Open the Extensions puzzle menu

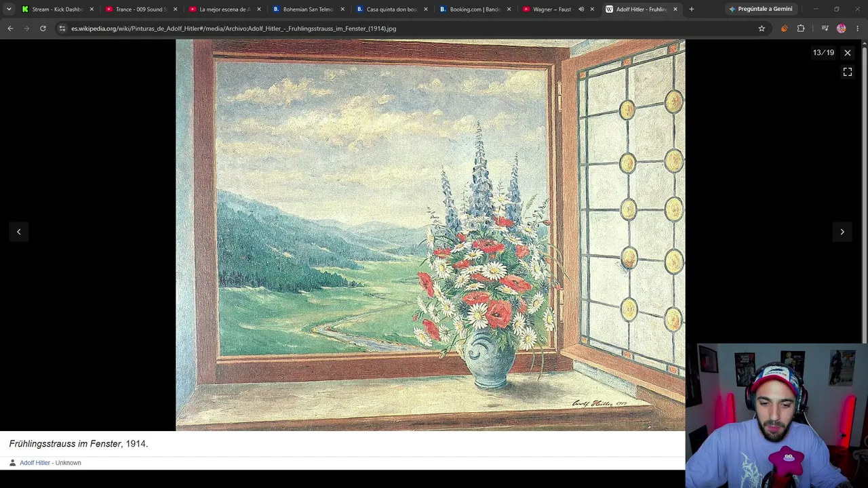pyautogui.click(x=801, y=28)
